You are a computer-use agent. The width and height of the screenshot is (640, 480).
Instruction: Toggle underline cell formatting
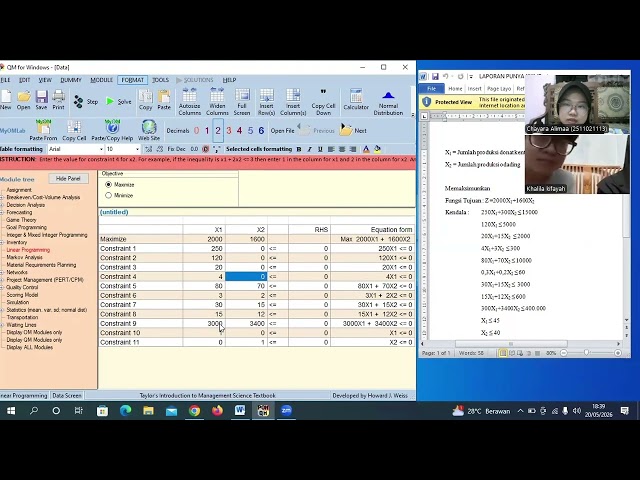320,149
